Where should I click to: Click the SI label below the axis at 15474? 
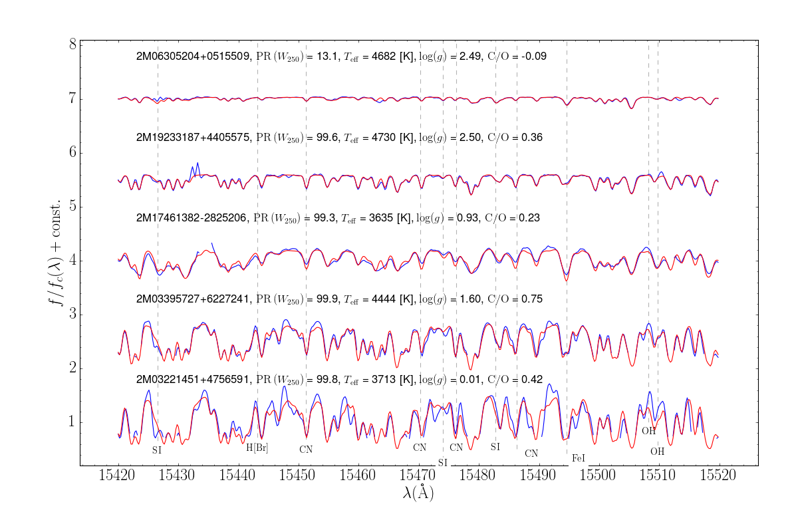[x=443, y=462]
